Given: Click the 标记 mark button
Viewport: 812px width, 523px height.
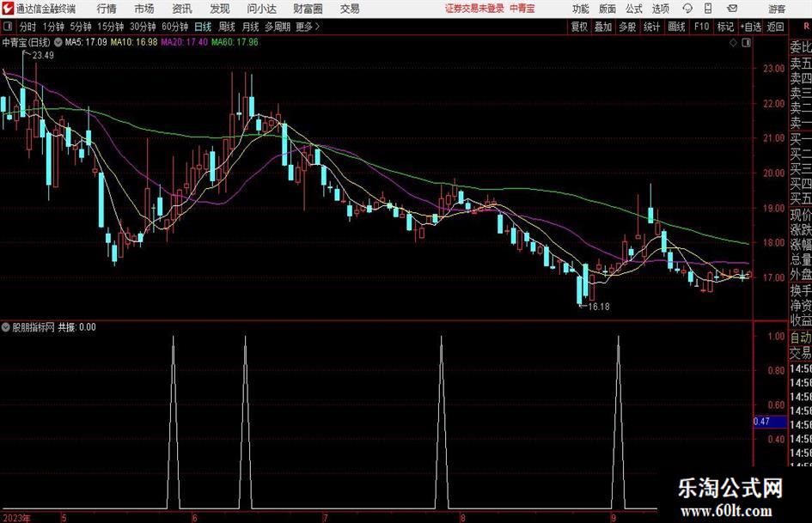Looking at the screenshot, I should click(725, 27).
